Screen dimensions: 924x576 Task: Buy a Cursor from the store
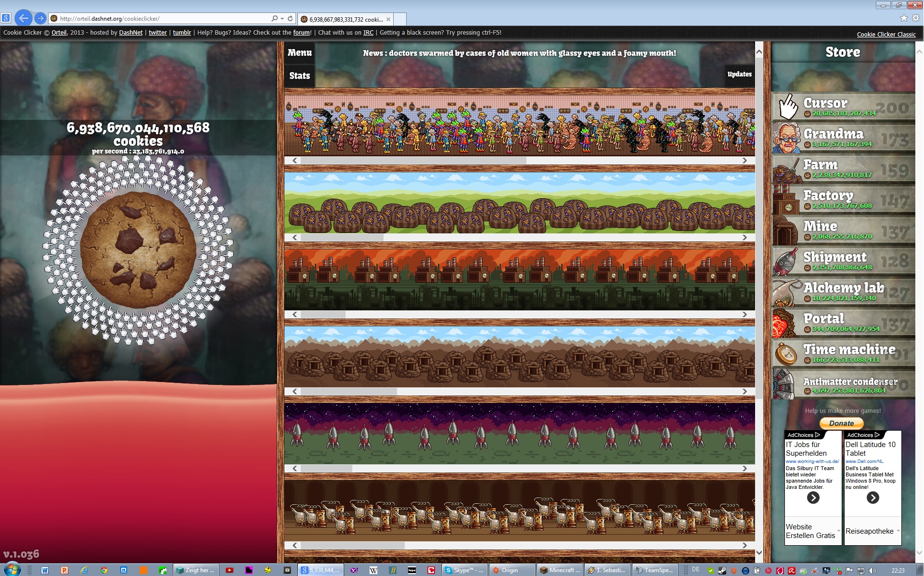(843, 107)
